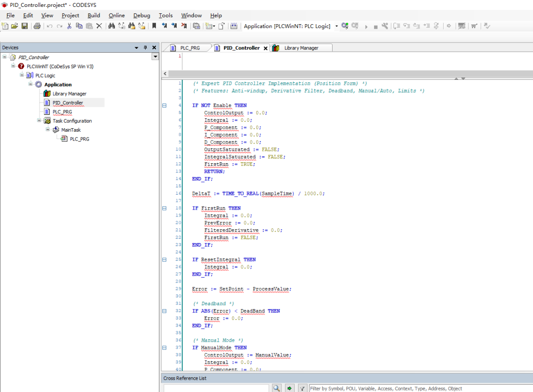Open the Build menu
Image resolution: width=533 pixels, height=392 pixels.
click(94, 15)
